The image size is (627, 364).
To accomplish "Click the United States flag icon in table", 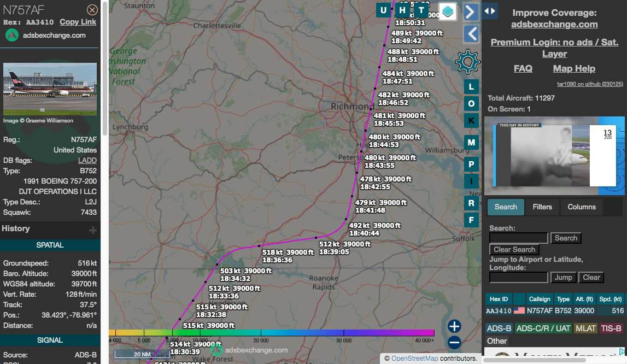I will (x=519, y=310).
